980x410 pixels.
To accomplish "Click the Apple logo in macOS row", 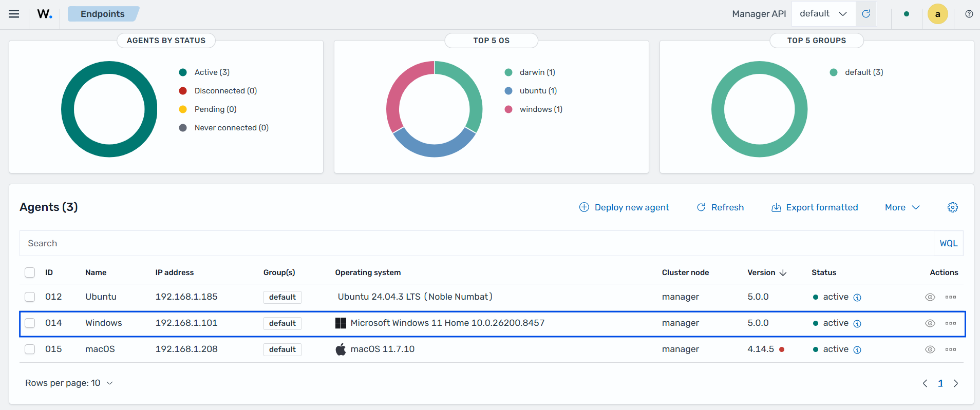I will (x=341, y=349).
